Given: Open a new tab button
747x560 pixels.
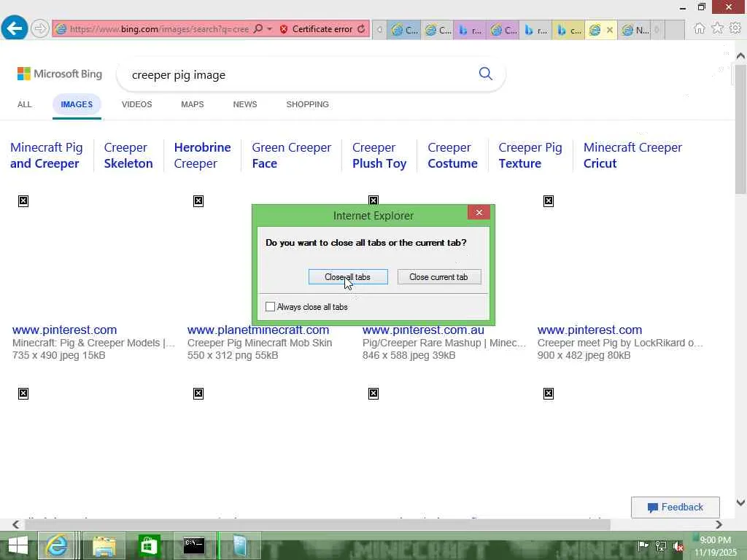Looking at the screenshot, I should (x=675, y=30).
